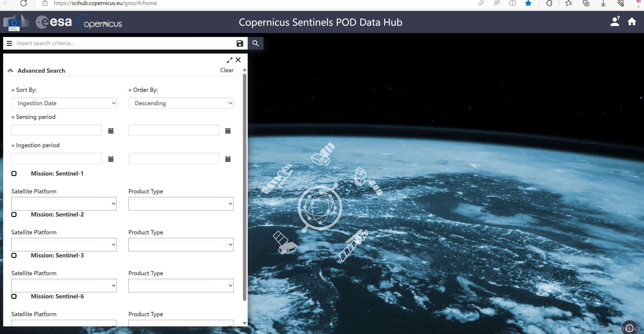Enable Mission: Sentinel-3 checkbox

click(14, 255)
